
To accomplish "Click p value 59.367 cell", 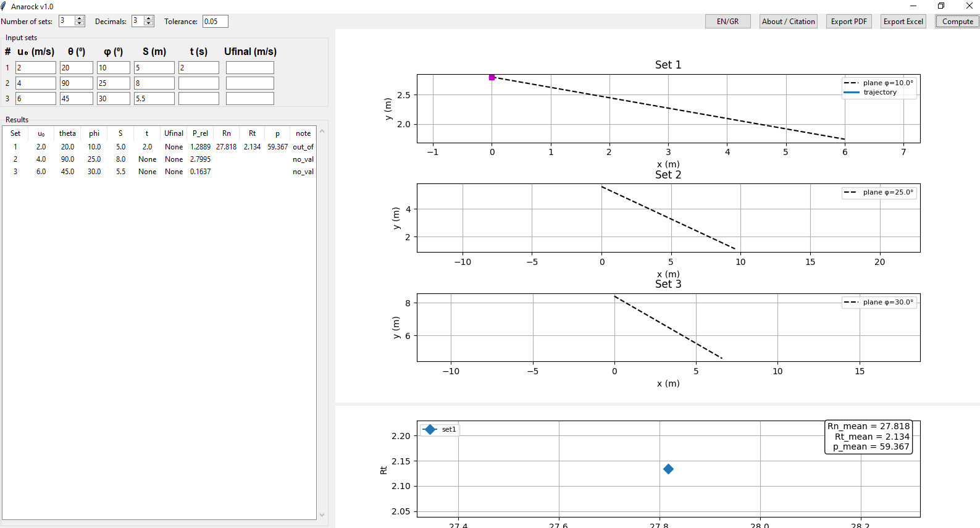I will coord(277,147).
